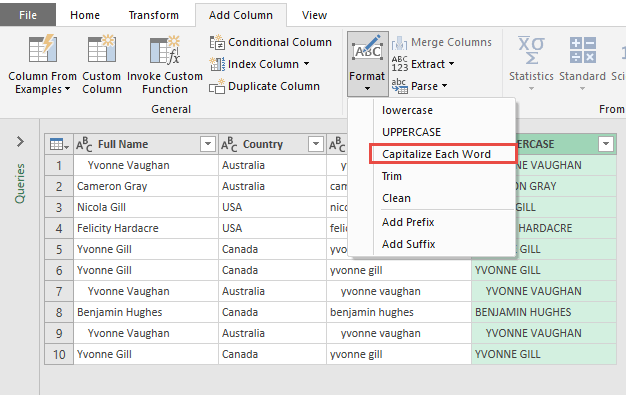The image size is (626, 395).
Task: Click the USA cell in row 3
Action: pos(272,207)
